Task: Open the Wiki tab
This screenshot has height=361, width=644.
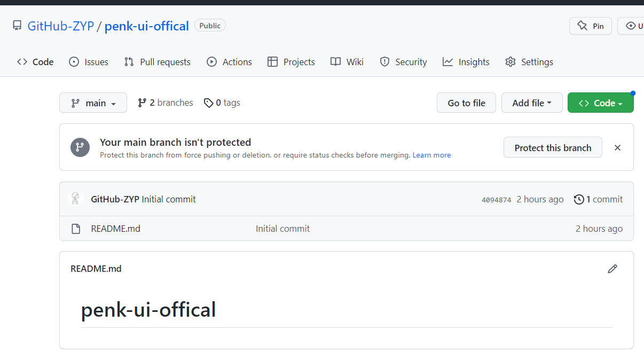Action: 347,62
